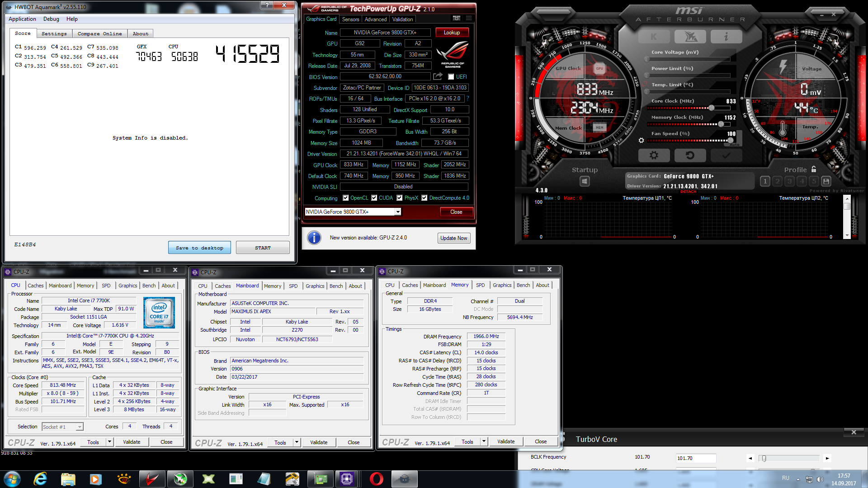Screen dimensions: 868x488
Task: Reset Afterburner settings with circular arrow
Action: 690,155
